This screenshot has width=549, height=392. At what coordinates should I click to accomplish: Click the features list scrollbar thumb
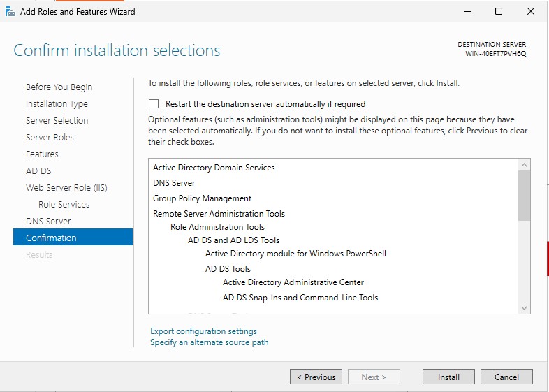[x=525, y=195]
